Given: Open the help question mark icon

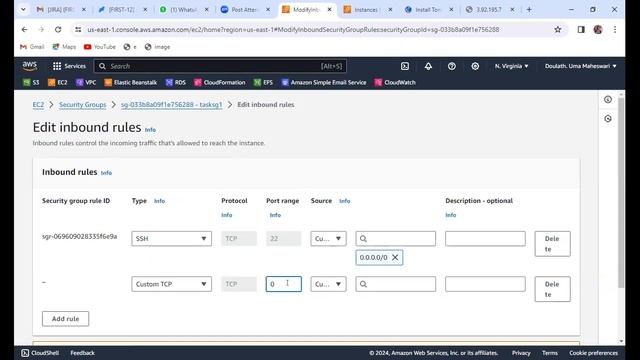Looking at the screenshot, I should tap(451, 66).
